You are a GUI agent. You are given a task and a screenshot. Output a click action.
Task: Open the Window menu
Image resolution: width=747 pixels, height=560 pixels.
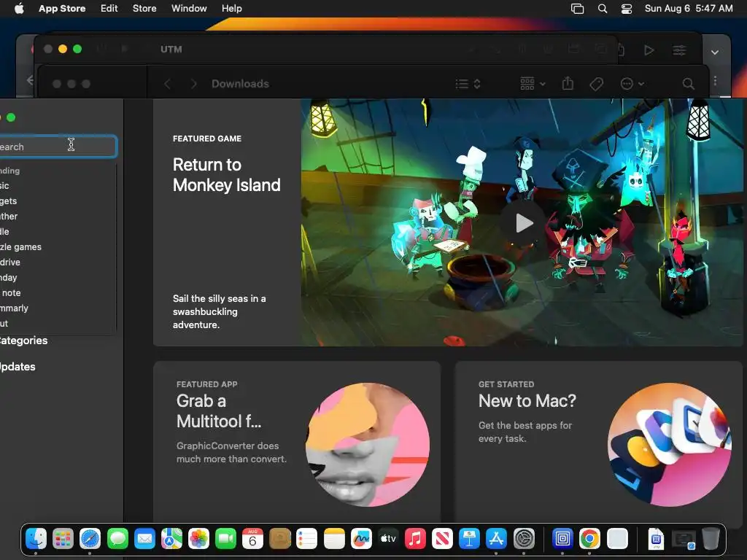pos(189,9)
